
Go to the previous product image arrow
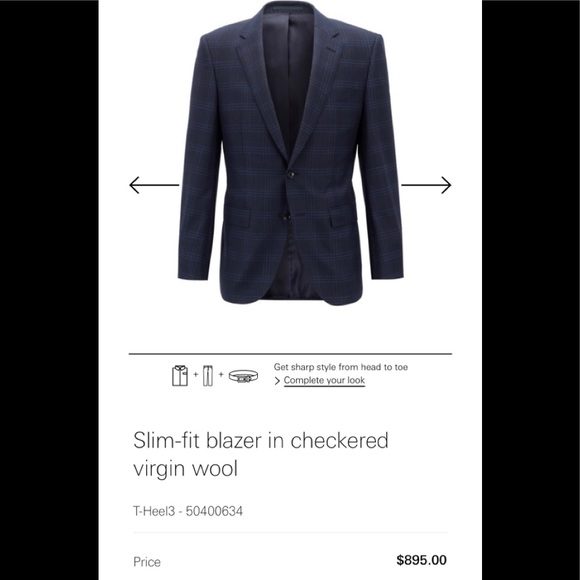point(154,185)
